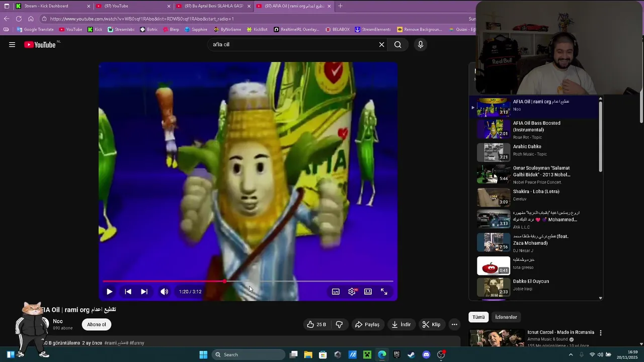Play the paused video

coord(109,292)
